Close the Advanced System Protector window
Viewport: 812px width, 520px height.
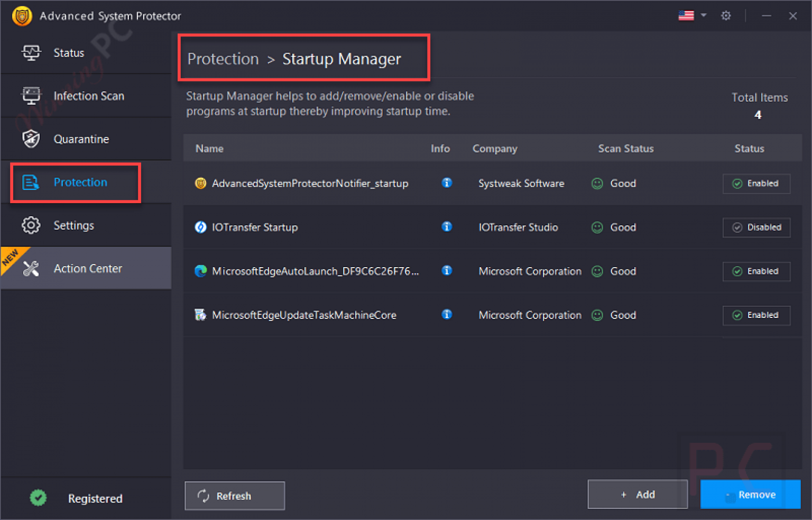click(x=793, y=16)
